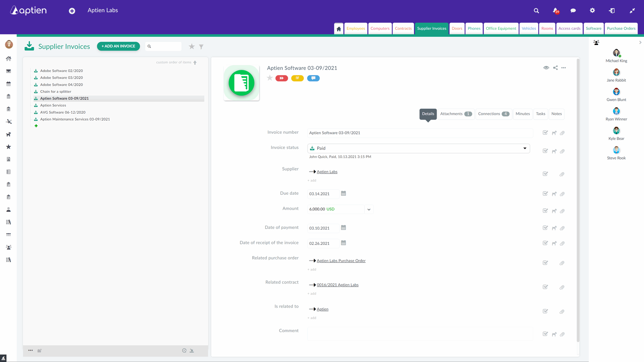Expand the right people panel chevron
Image resolution: width=644 pixels, height=362 pixels.
point(640,43)
